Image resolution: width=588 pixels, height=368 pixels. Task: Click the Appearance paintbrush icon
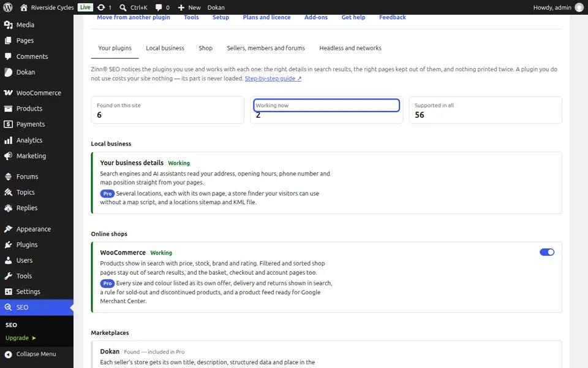pyautogui.click(x=8, y=229)
